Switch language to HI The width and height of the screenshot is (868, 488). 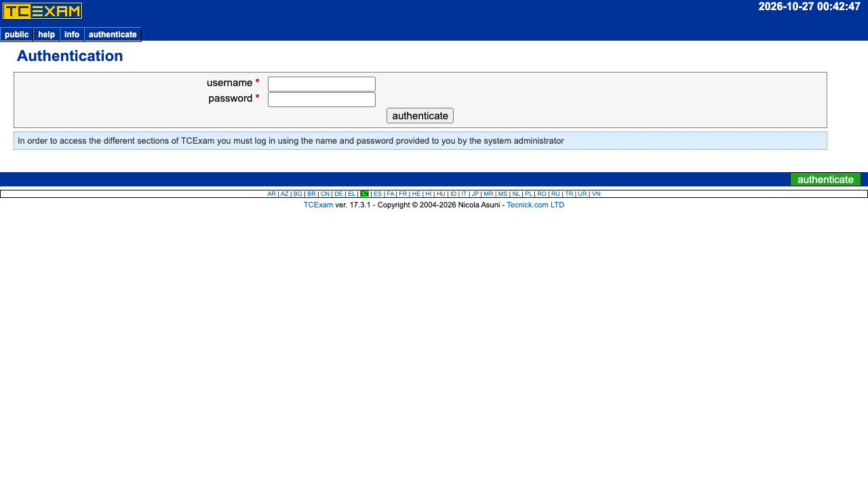click(429, 194)
